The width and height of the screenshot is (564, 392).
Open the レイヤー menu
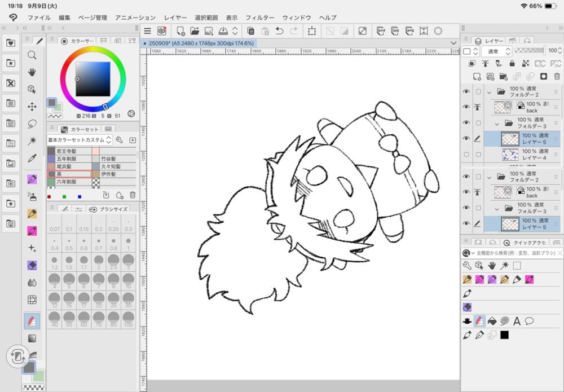(175, 17)
